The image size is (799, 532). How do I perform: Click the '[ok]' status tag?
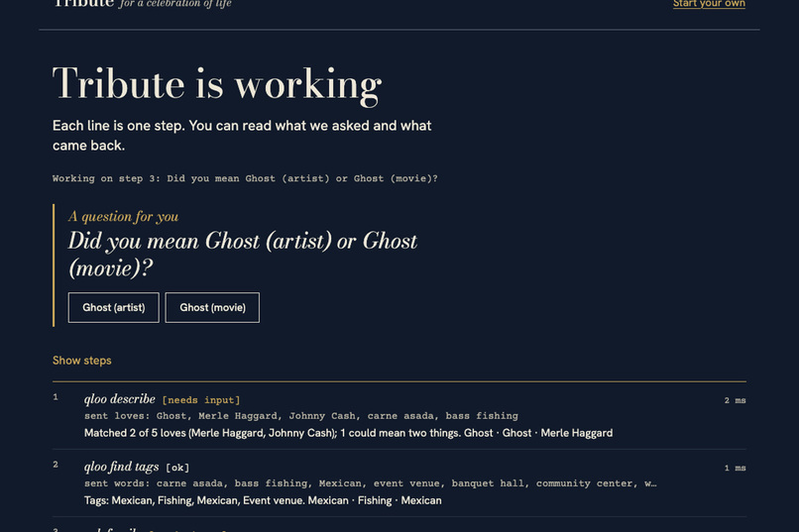177,468
